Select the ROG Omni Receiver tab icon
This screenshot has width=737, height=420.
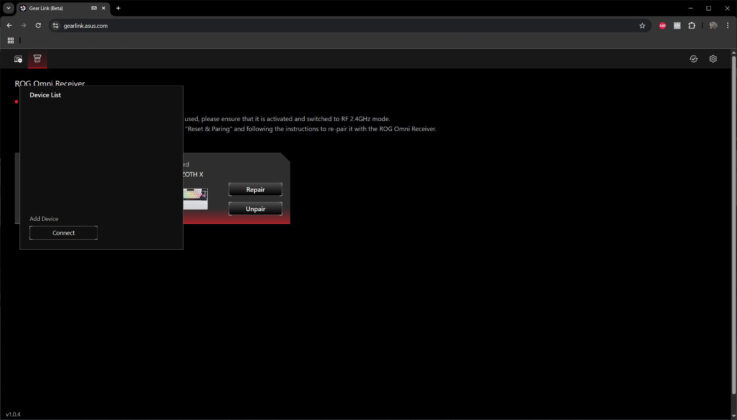point(37,59)
